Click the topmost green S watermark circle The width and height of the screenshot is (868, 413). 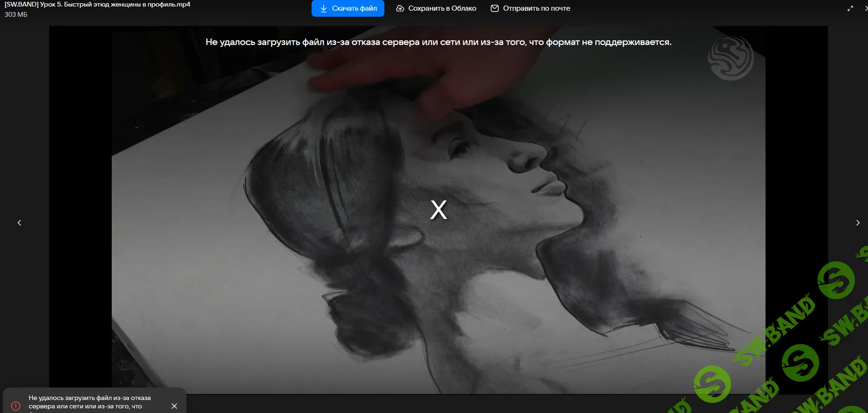click(x=836, y=280)
